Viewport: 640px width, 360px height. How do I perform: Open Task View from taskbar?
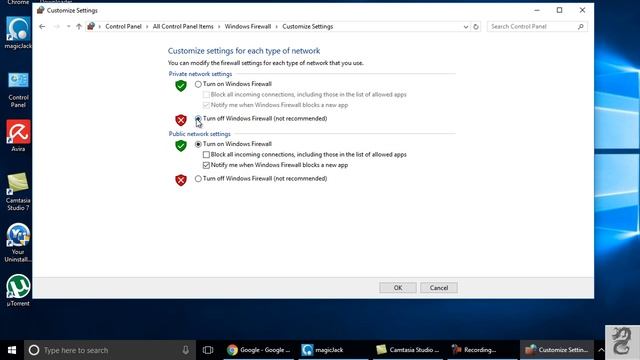tap(208, 350)
